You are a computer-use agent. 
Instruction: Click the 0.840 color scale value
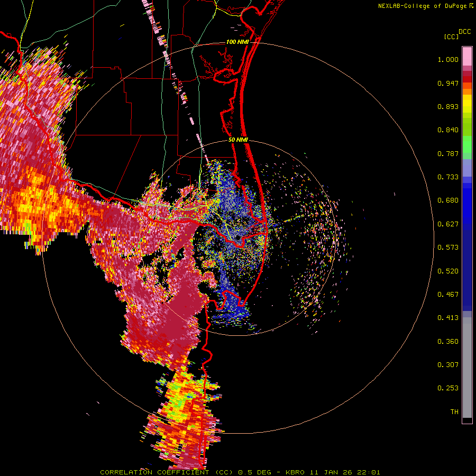tap(448, 130)
